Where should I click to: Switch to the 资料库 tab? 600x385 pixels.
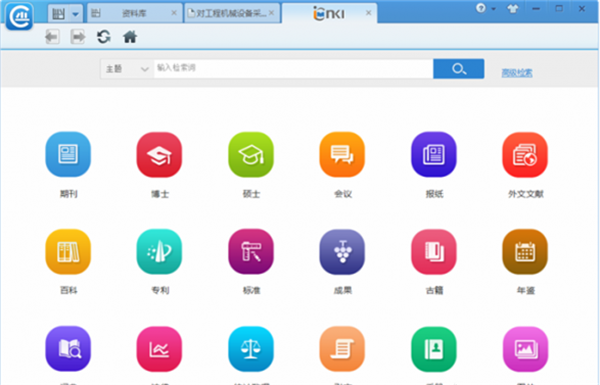coord(134,13)
